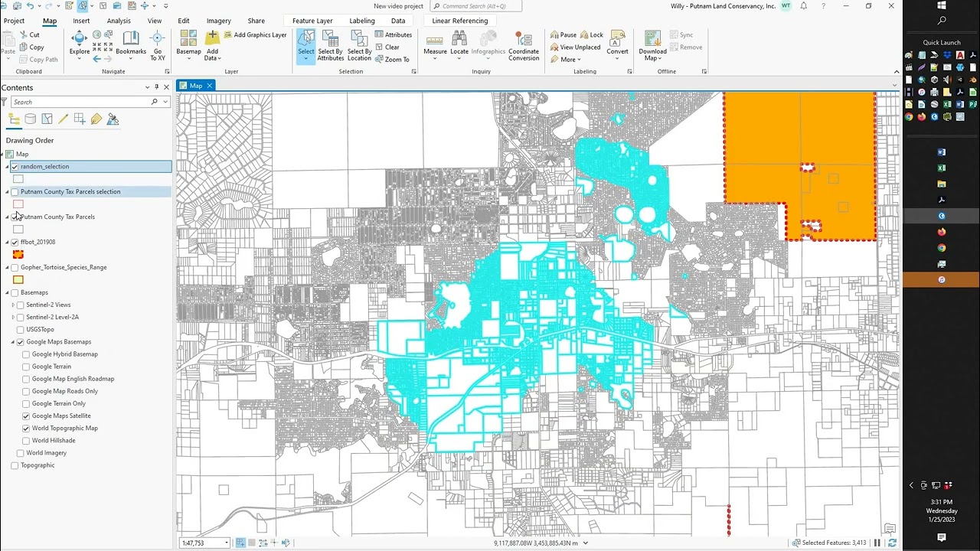Screen dimensions: 980x551
Task: Switch Contents to List By Drawing Order
Action: click(14, 119)
